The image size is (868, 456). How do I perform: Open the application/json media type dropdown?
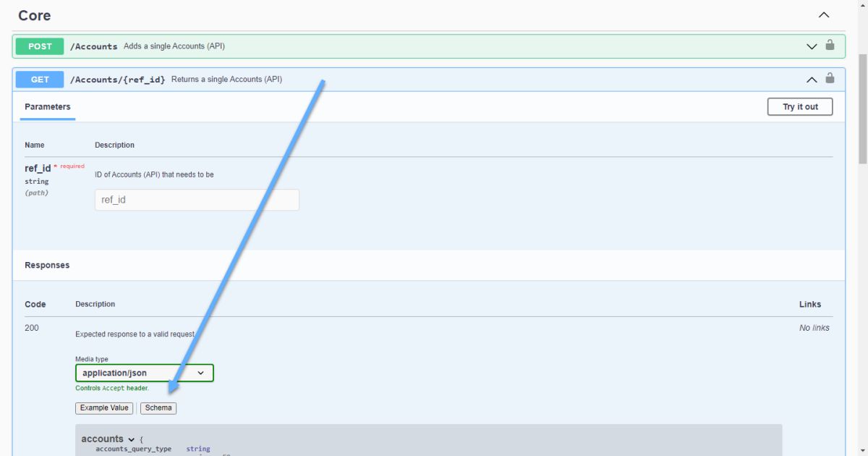pyautogui.click(x=145, y=373)
